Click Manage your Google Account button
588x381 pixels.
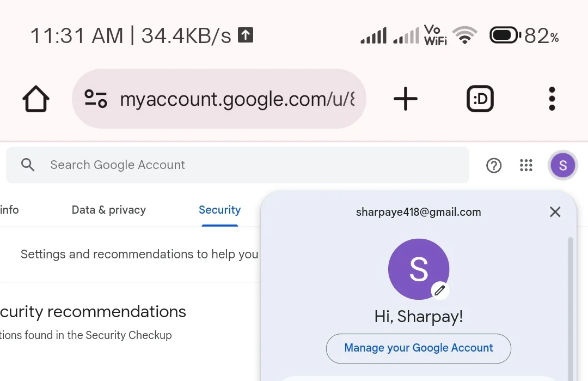click(419, 348)
